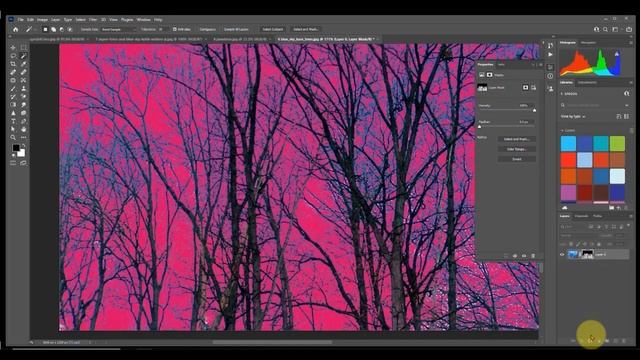Switch to the Channels tab
This screenshot has width=640, height=360.
[x=582, y=216]
